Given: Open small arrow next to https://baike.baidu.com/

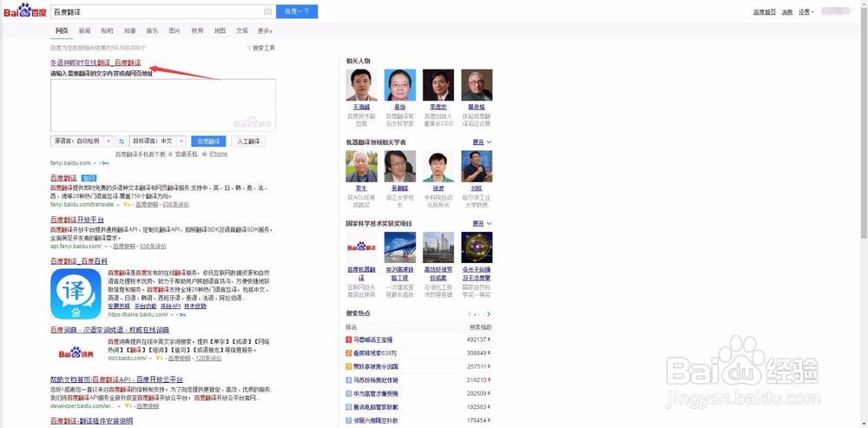Looking at the screenshot, I should pyautogui.click(x=172, y=314).
